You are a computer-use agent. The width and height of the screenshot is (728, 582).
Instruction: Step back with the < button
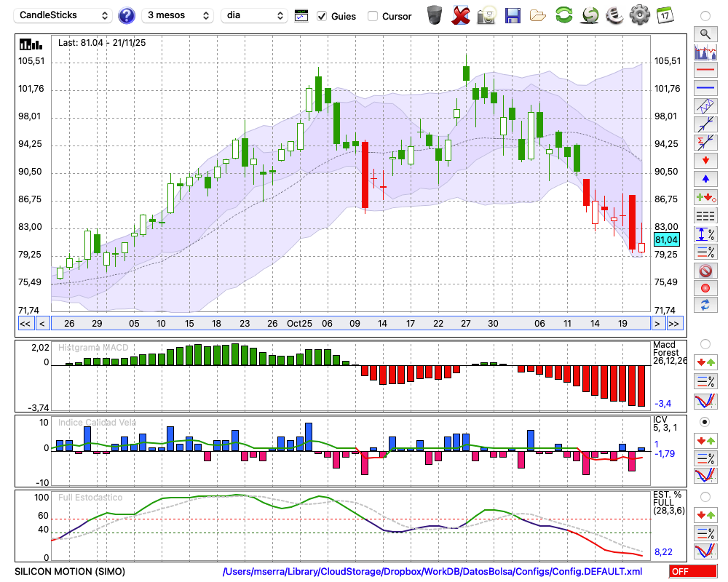click(x=42, y=324)
